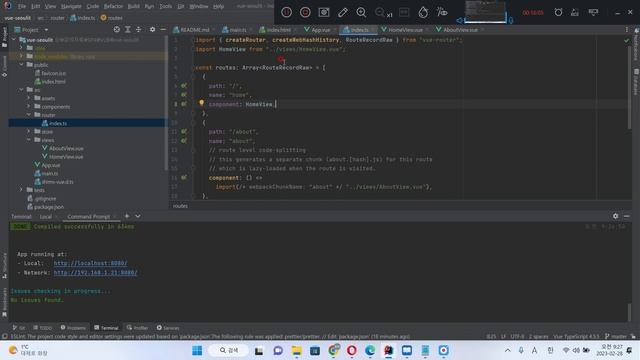Screen dimensions: 640x360
Task: Open the Windows Start menu
Action: (x=197, y=350)
